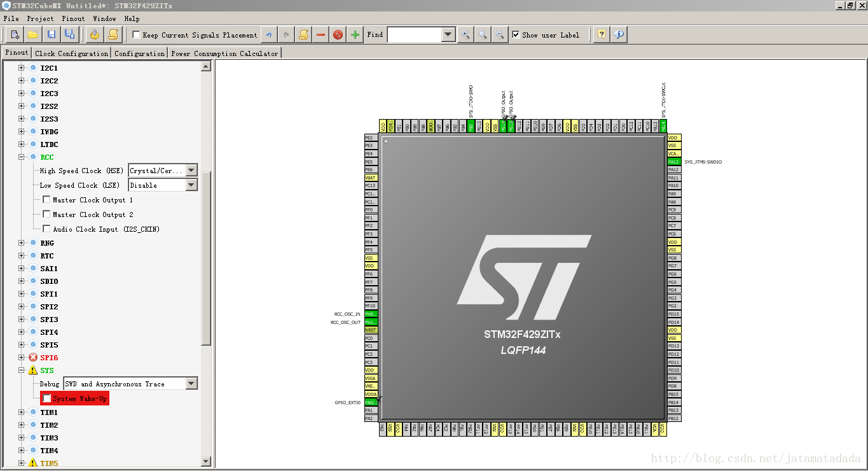
Task: Open the Find box dropdown arrow
Action: pos(448,35)
